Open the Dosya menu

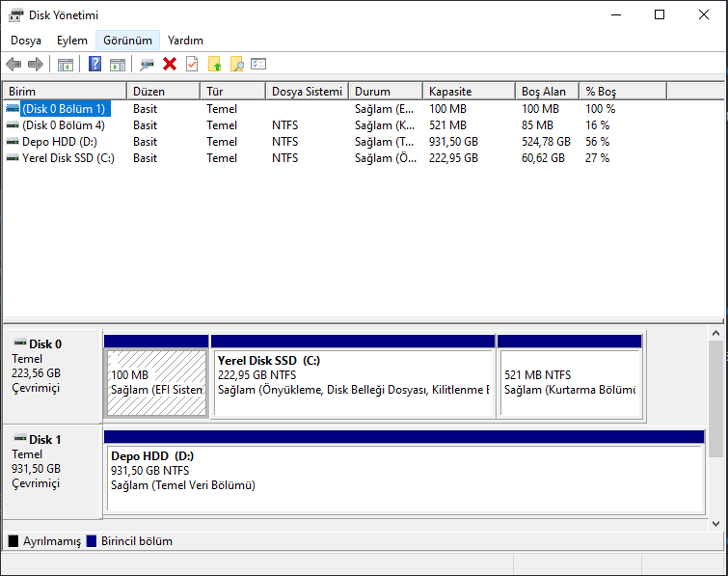[26, 41]
